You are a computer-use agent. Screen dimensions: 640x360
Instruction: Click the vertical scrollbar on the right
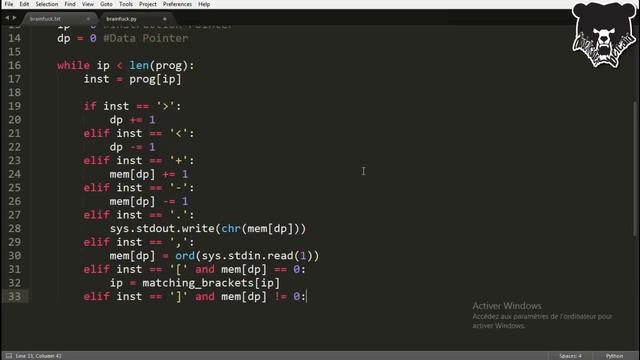[x=634, y=168]
